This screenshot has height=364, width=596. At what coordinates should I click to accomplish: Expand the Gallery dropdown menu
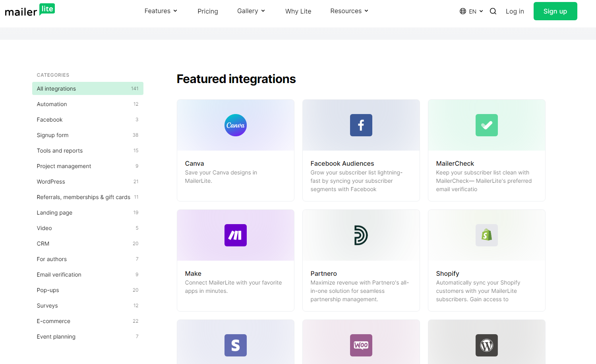tap(251, 11)
